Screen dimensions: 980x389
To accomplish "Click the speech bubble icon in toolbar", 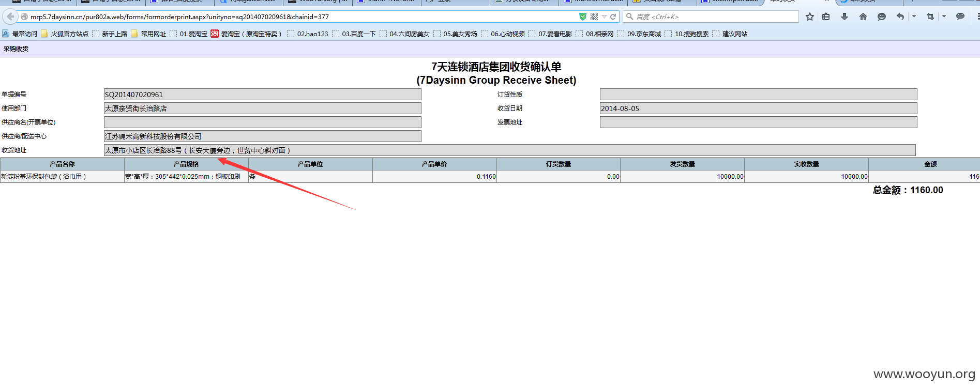I will [960, 17].
